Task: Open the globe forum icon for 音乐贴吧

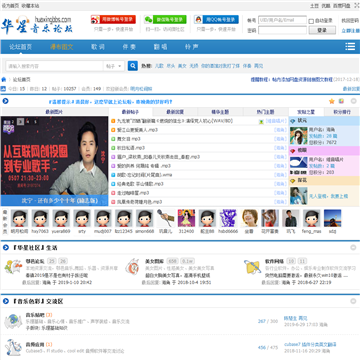Action: tap(13, 321)
